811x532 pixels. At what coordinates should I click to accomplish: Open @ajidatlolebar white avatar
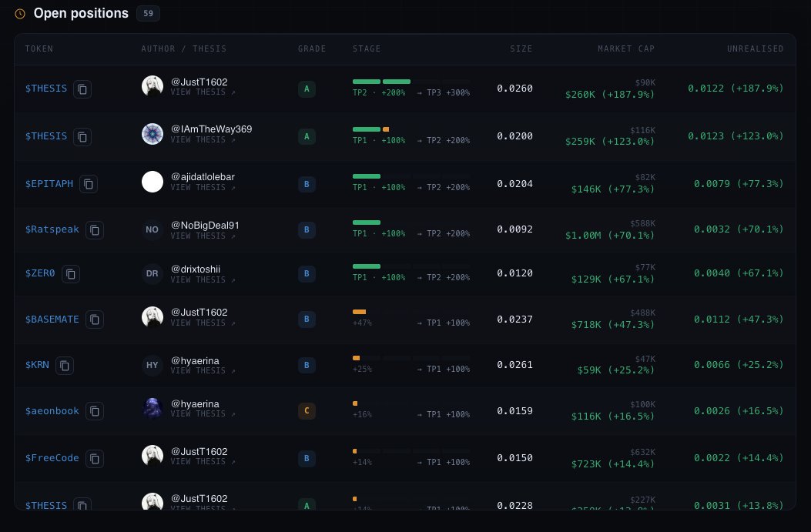[x=152, y=182]
